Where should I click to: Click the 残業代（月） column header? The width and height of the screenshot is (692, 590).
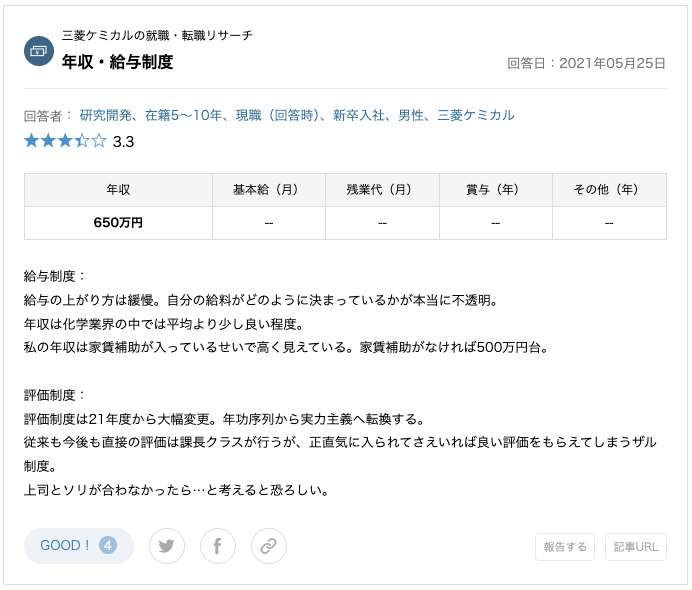click(382, 190)
